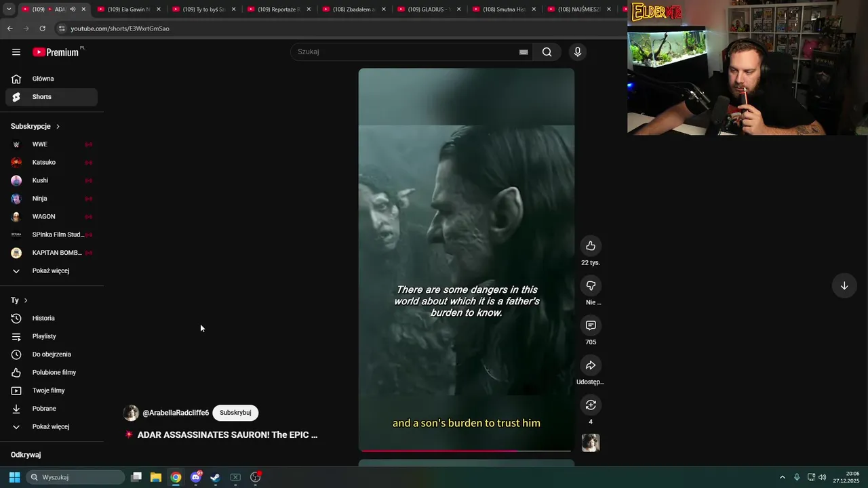Screen dimensions: 868x488
Task: Expand Ty section Pokaż więcej
Action: pyautogui.click(x=52, y=427)
